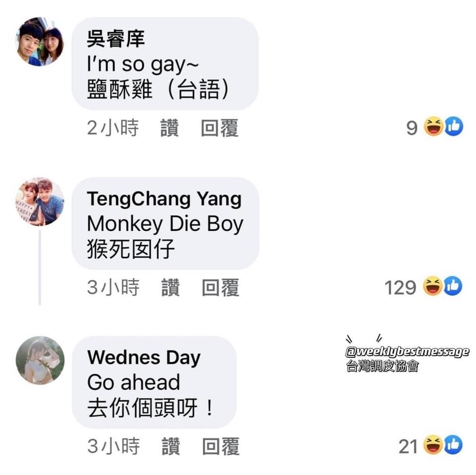Viewport: 476px width, 475px height.
Task: Reply to TengChang Yang's comment via 回覆
Action: pyautogui.click(x=221, y=287)
